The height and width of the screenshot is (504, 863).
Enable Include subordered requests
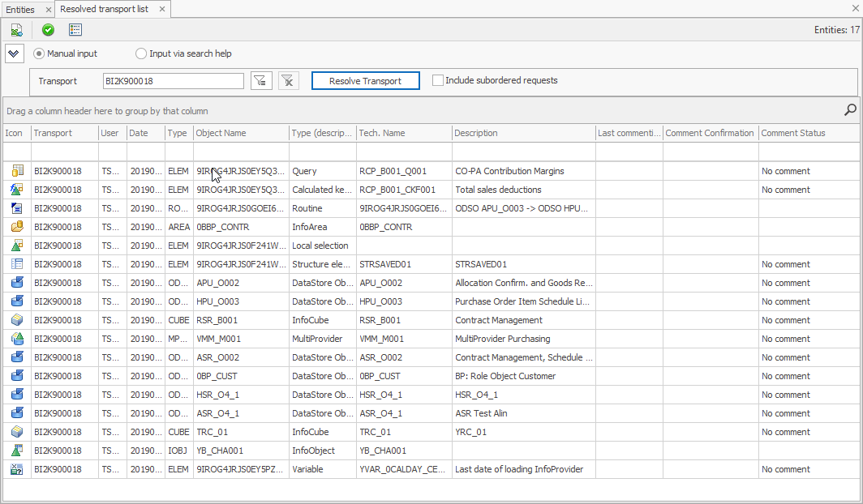click(438, 80)
